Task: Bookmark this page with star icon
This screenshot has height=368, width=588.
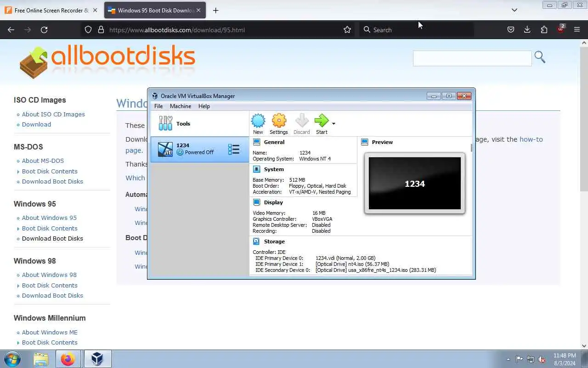Action: pos(347,30)
